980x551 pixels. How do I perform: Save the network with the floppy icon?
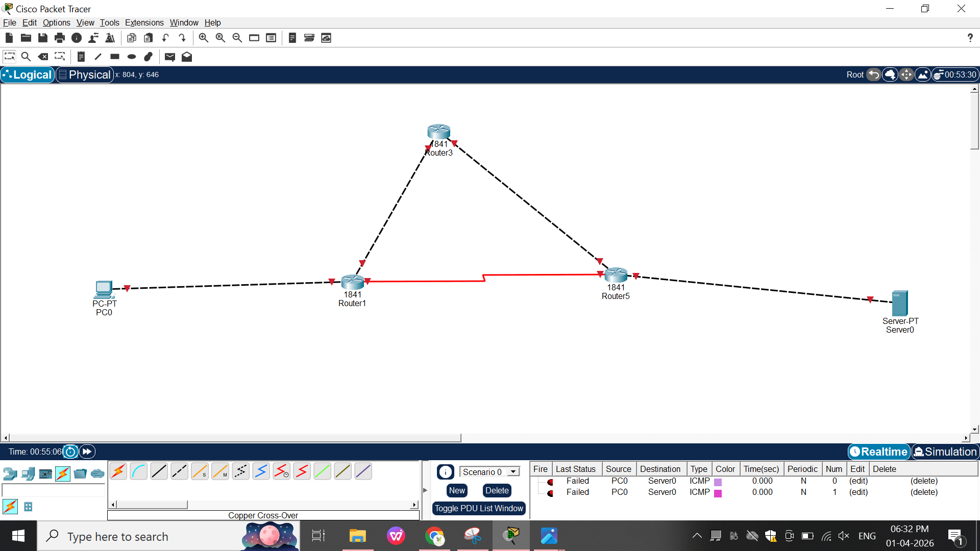click(43, 38)
